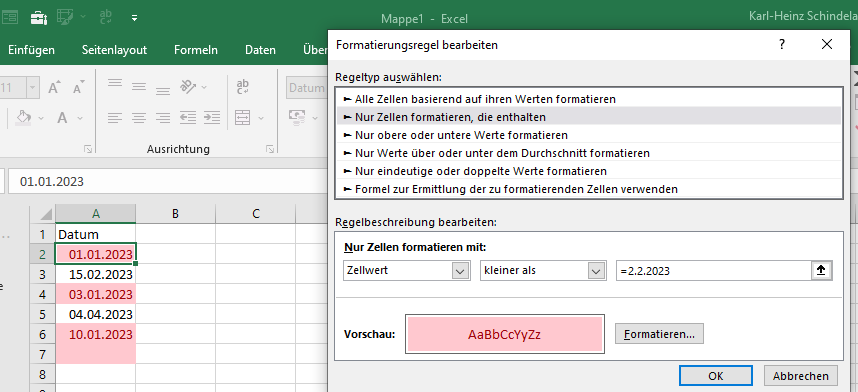Select the cell with 03.01.2023
Viewport: 858px width, 392px height.
click(x=96, y=295)
